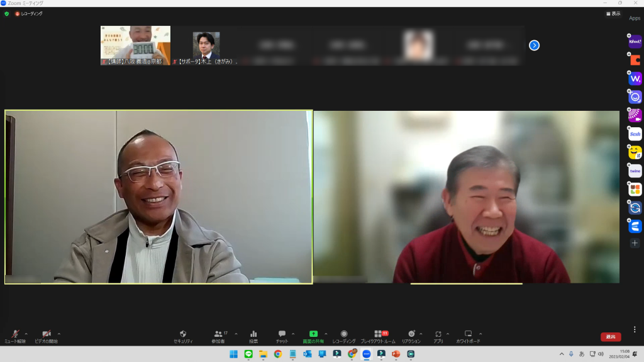644x362 pixels.
Task: Open the View (表示) menu
Action: point(613,13)
